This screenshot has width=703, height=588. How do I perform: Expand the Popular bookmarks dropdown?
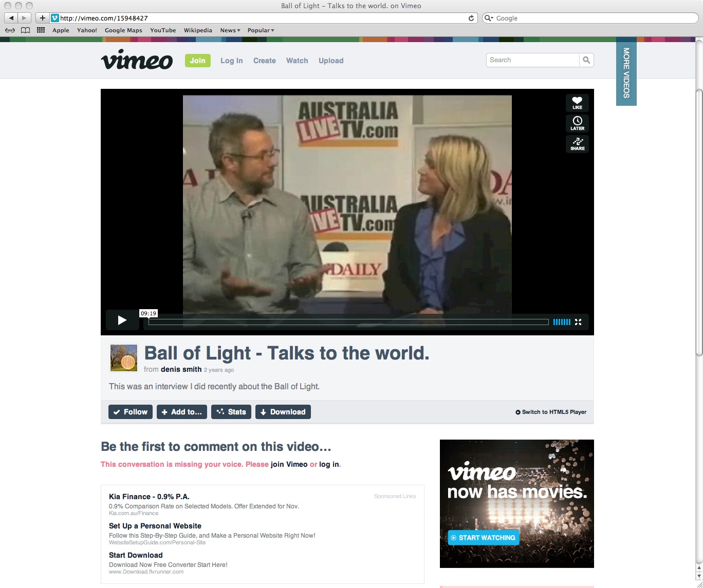tap(261, 30)
